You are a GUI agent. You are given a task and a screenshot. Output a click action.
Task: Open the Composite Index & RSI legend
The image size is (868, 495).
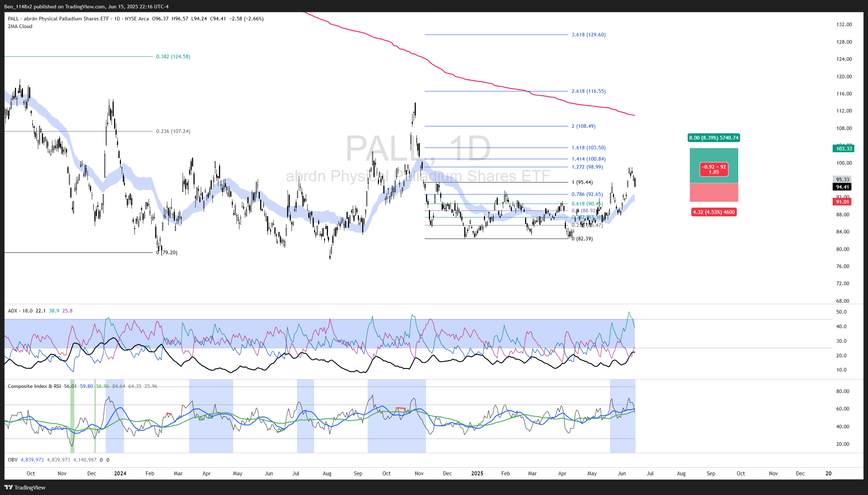[34, 386]
